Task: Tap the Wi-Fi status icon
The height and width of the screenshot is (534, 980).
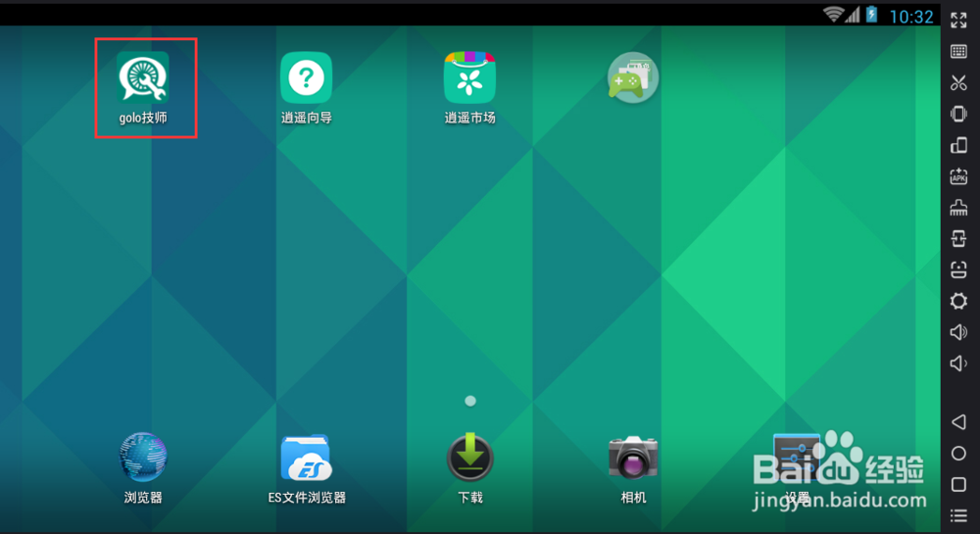Action: pos(833,15)
